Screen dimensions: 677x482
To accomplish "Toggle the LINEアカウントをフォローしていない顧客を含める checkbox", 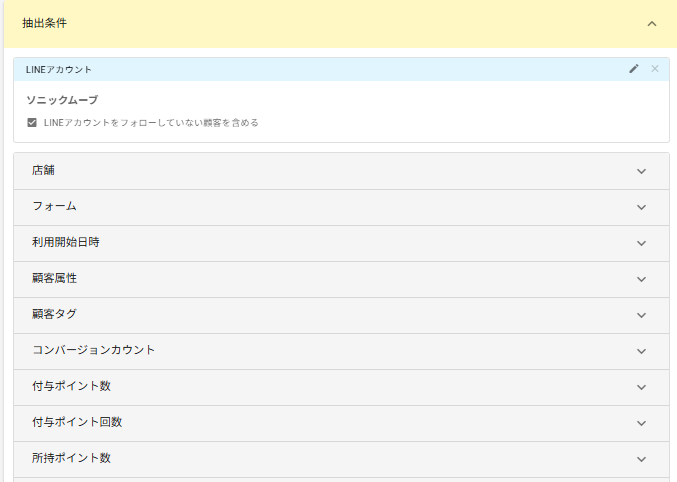I will [x=32, y=123].
